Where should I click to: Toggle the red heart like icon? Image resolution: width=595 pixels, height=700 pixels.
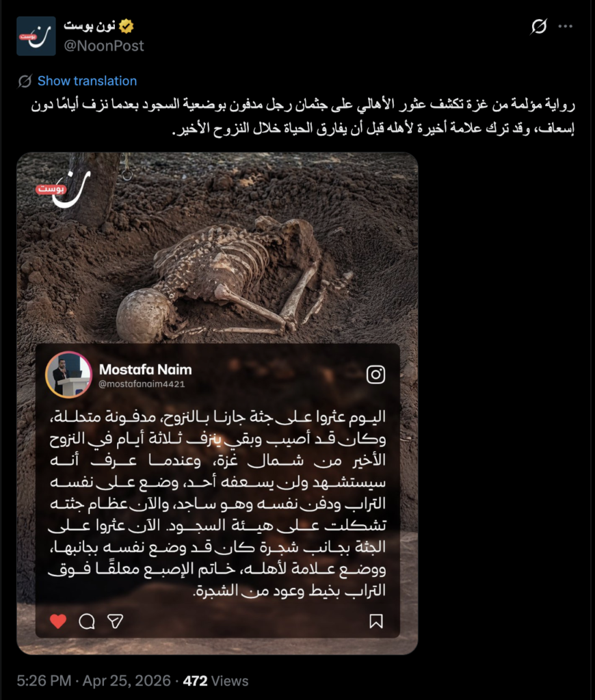coord(58,621)
